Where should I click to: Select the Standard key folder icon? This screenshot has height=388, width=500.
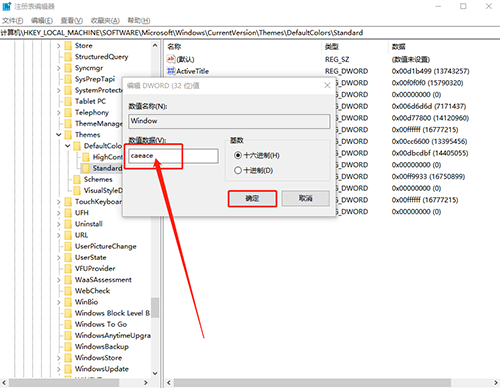(86, 168)
